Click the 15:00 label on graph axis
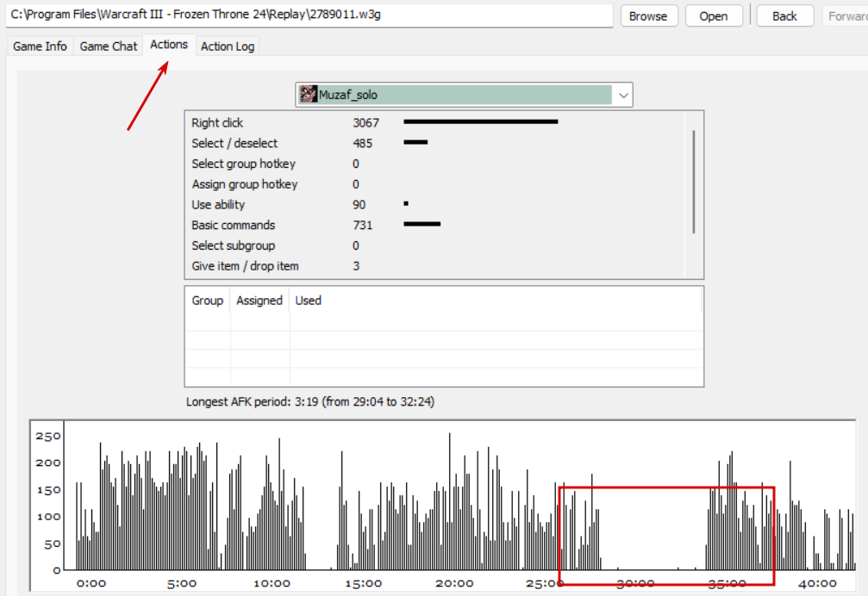The image size is (868, 596). (363, 583)
